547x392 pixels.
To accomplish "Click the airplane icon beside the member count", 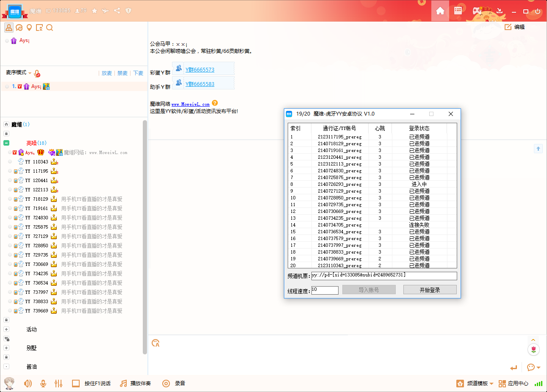I will coord(106,11).
